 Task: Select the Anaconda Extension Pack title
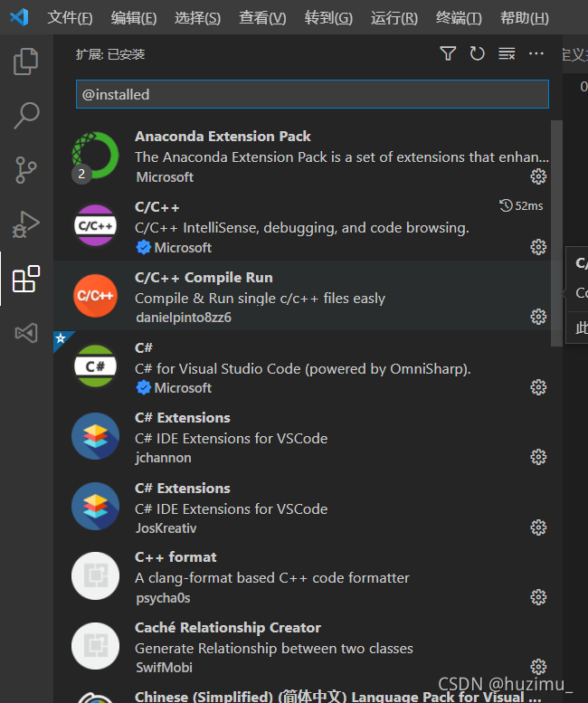[223, 137]
